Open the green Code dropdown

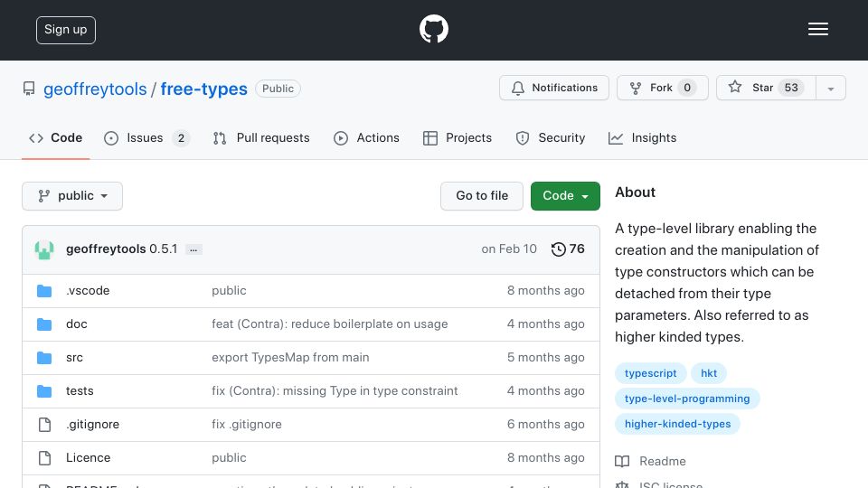(565, 196)
